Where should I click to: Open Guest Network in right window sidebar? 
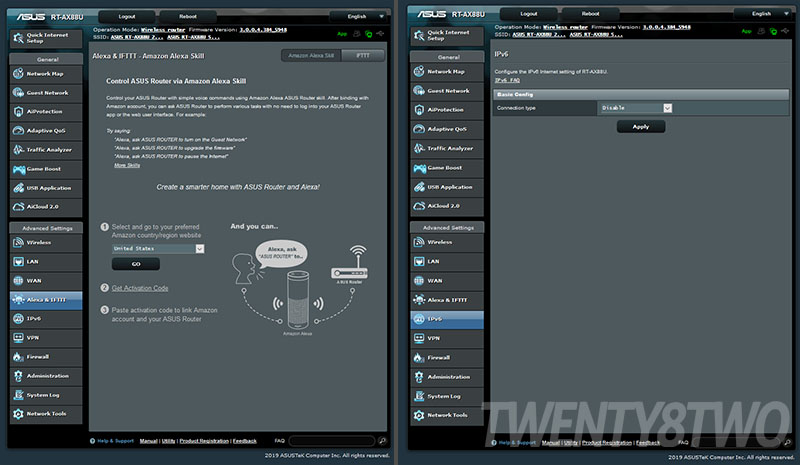point(447,91)
